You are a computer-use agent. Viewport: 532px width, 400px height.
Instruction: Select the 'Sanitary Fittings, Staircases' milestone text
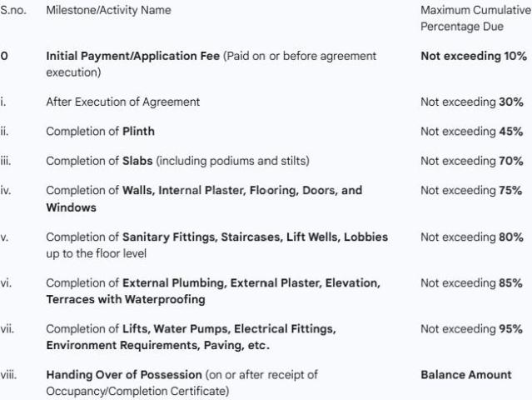pyautogui.click(x=216, y=237)
